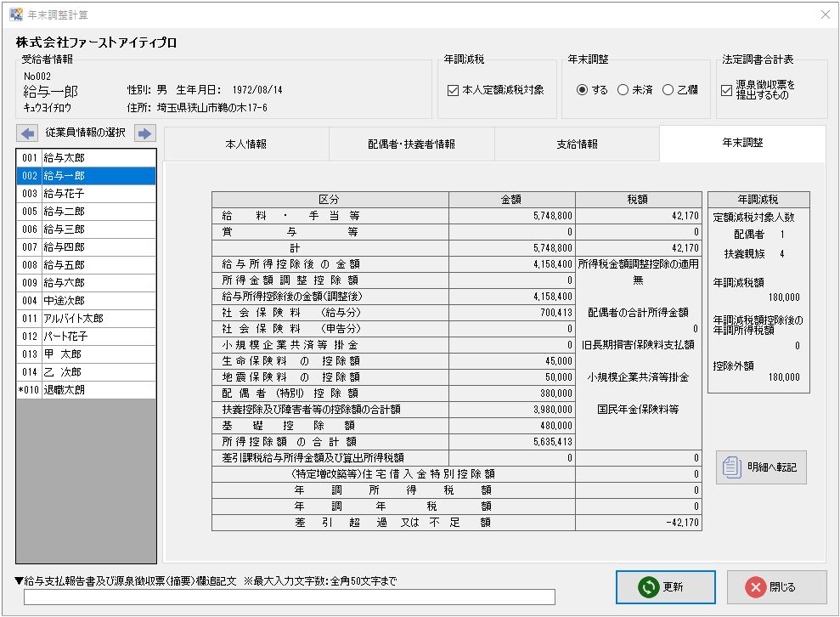840x617 pixels.
Task: Select employee 001 給与太郎 in list
Action: (x=87, y=158)
